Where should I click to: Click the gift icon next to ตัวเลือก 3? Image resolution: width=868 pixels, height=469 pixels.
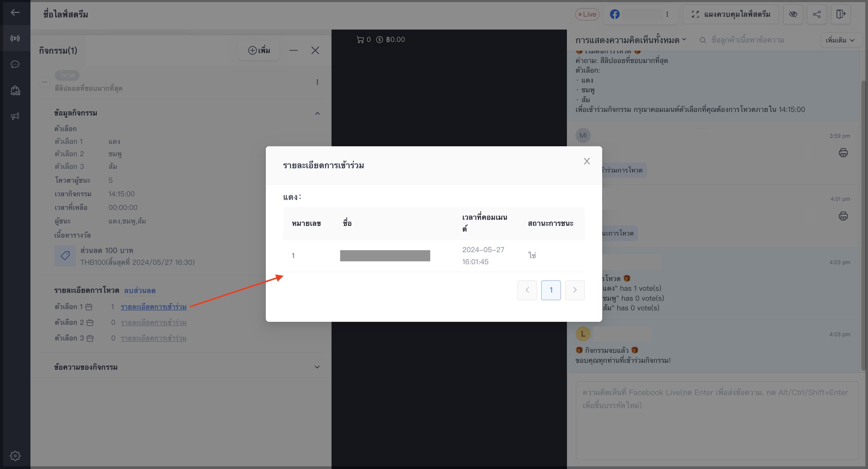click(90, 338)
